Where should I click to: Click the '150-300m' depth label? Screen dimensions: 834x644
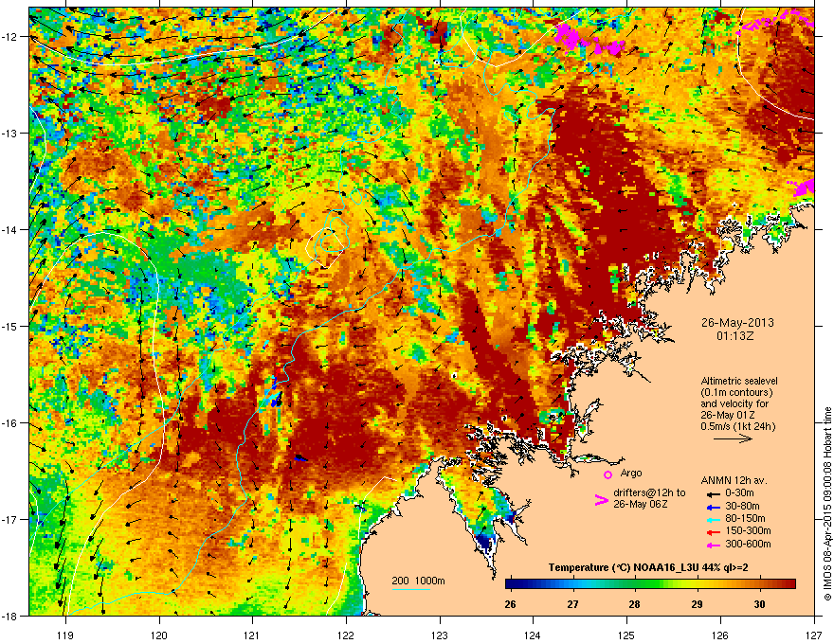pyautogui.click(x=748, y=531)
